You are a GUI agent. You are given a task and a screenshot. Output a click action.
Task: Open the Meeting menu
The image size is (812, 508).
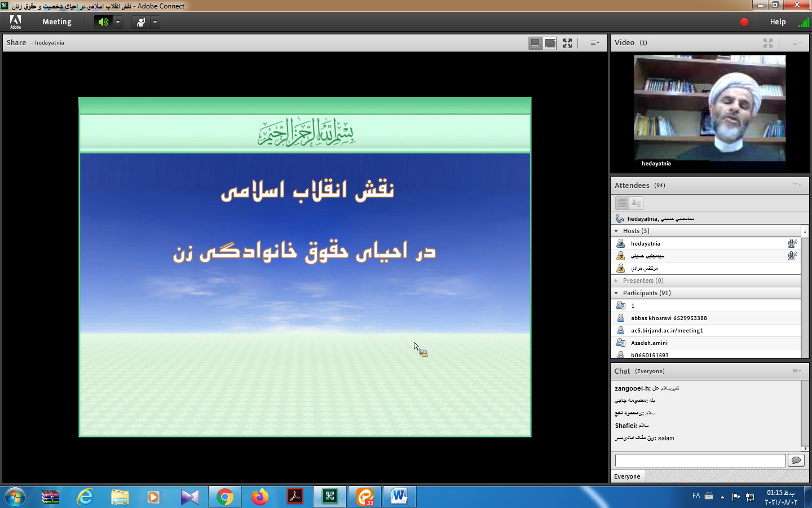[x=56, y=22]
